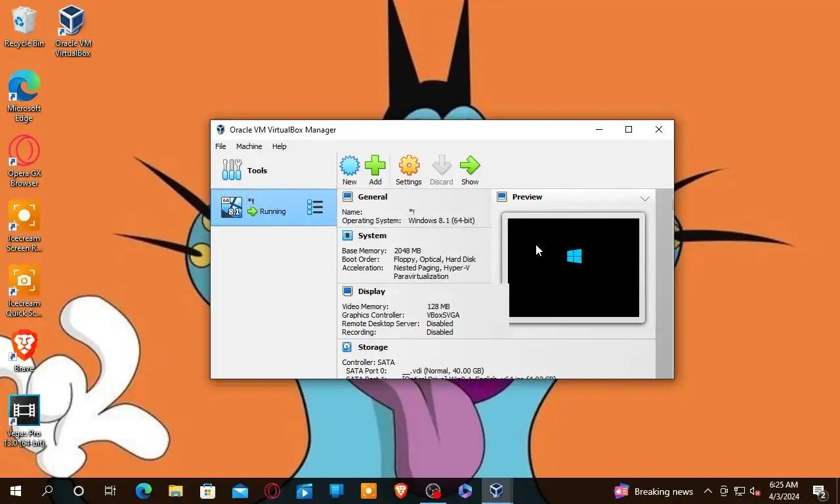Click the '2048 MB' base memory value
Screen dimensions: 840x504
pos(408,251)
